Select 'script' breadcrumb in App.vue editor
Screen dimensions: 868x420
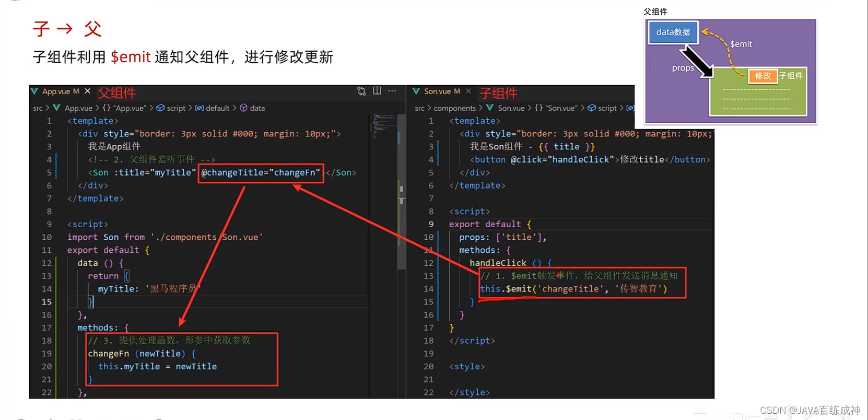[176, 108]
